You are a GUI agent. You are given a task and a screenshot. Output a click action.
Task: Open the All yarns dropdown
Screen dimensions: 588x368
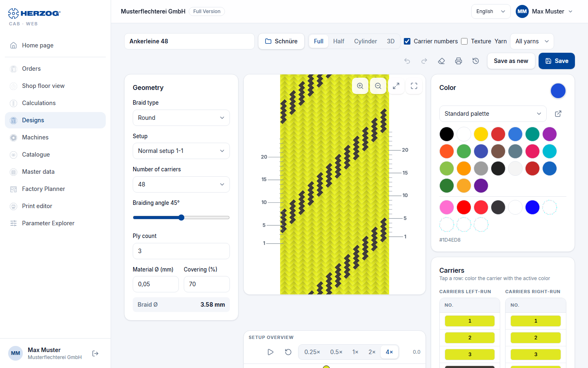pos(532,41)
